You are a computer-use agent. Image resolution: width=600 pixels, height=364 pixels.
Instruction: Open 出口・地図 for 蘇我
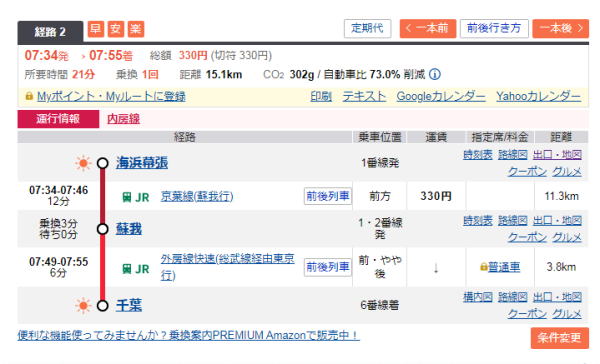557,221
